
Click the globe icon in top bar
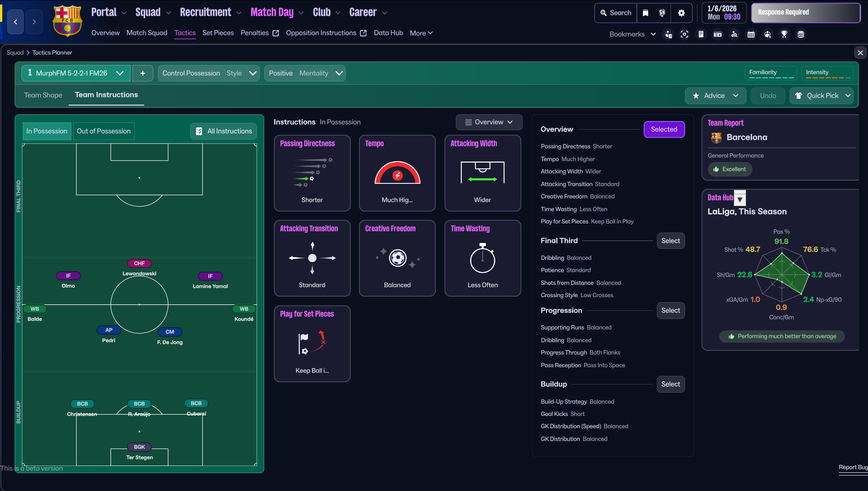click(x=662, y=13)
